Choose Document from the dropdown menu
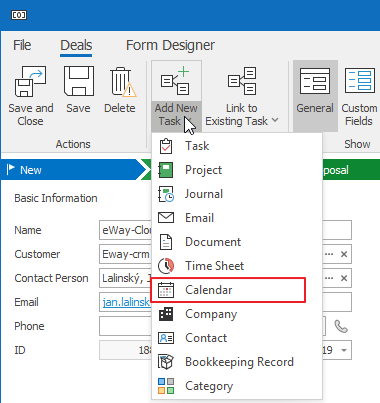The height and width of the screenshot is (403, 380). pyautogui.click(x=237, y=242)
